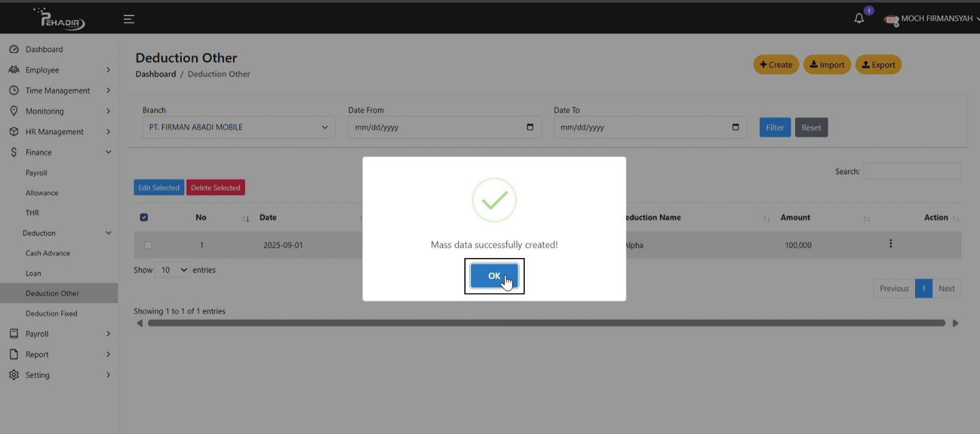Click the yellow Create button
The width and height of the screenshot is (980, 434).
click(775, 64)
